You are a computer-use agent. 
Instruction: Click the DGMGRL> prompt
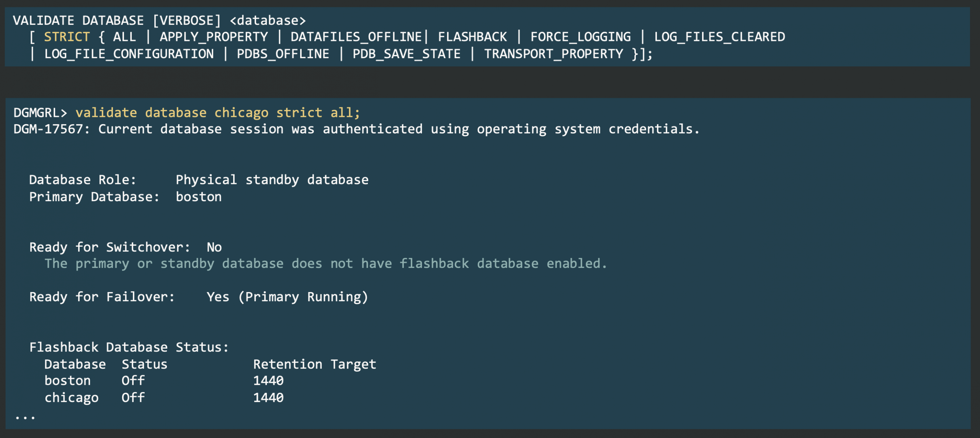[40, 113]
